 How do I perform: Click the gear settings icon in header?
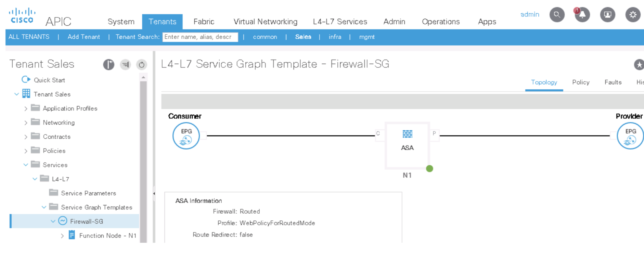tap(633, 15)
